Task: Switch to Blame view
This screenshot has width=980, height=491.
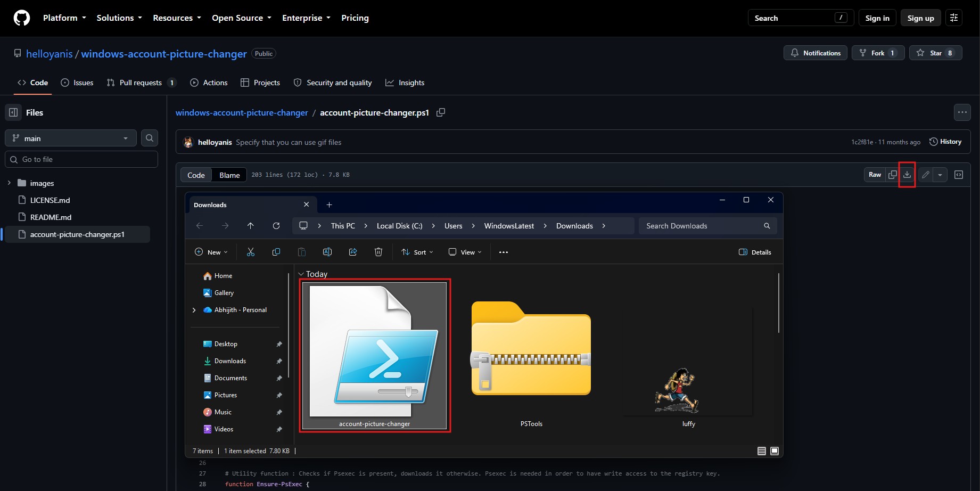Action: point(229,175)
